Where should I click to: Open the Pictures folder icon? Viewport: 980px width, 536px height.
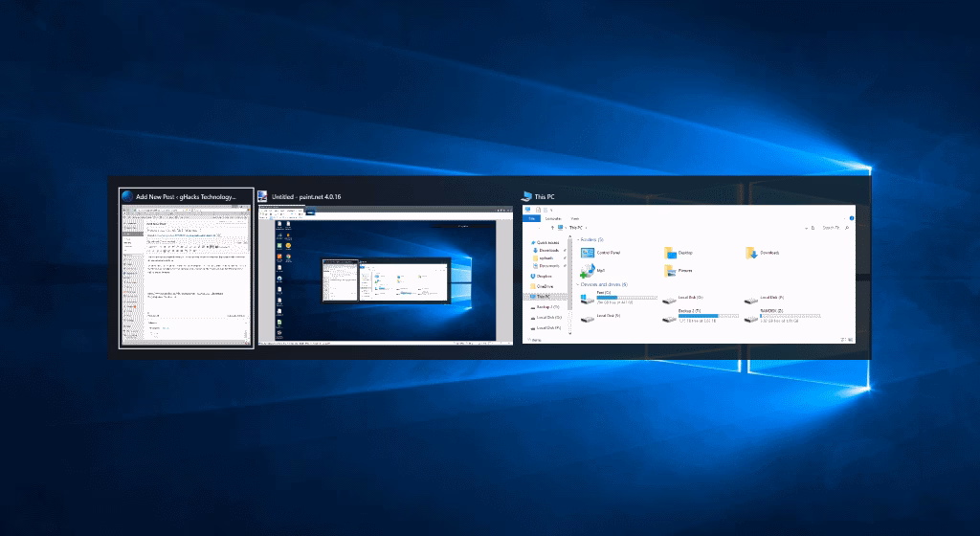click(x=670, y=271)
